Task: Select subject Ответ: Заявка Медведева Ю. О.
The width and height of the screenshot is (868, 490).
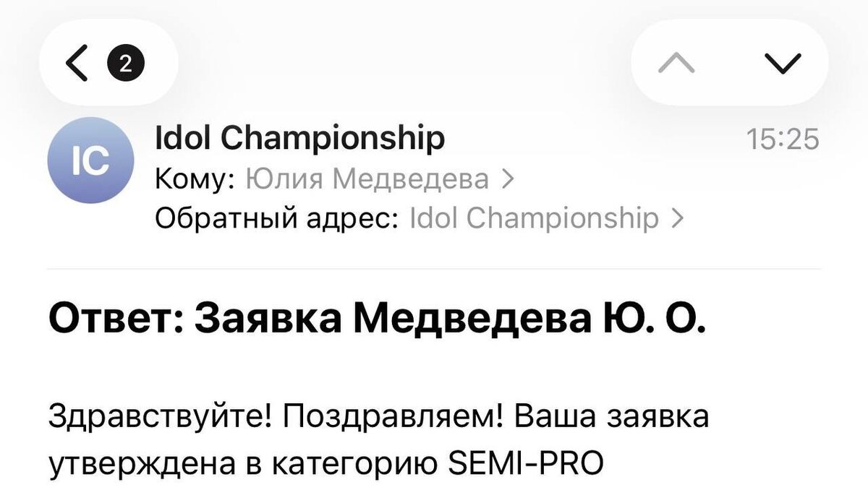Action: coord(376,319)
